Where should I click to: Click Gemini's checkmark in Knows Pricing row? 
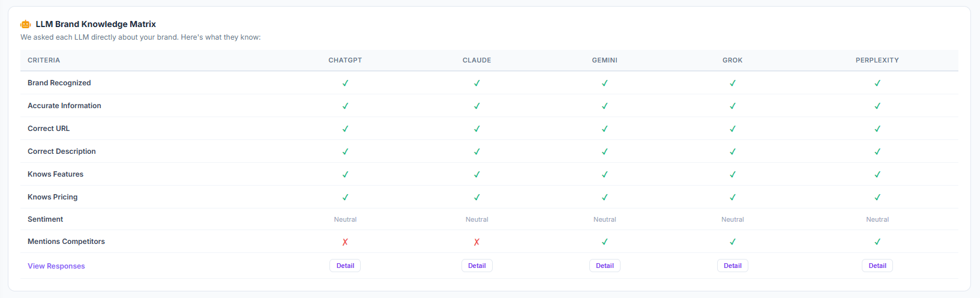(x=605, y=198)
